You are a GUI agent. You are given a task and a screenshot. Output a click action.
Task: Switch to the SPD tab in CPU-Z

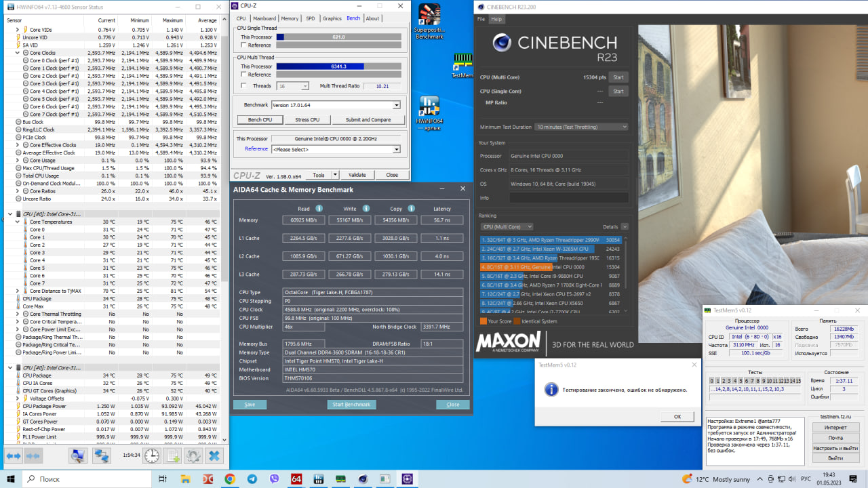tap(310, 18)
